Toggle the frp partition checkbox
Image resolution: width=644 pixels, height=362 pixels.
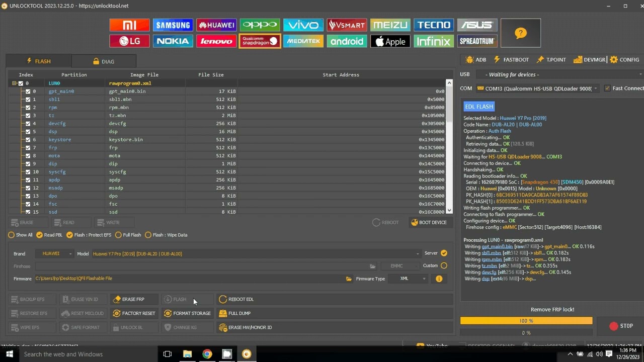point(28,148)
